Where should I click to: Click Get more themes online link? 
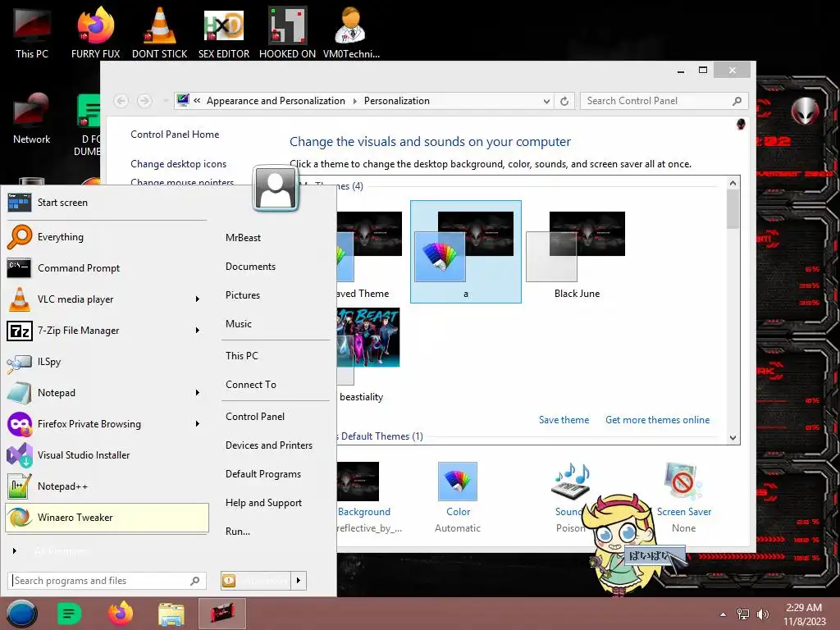pos(657,420)
